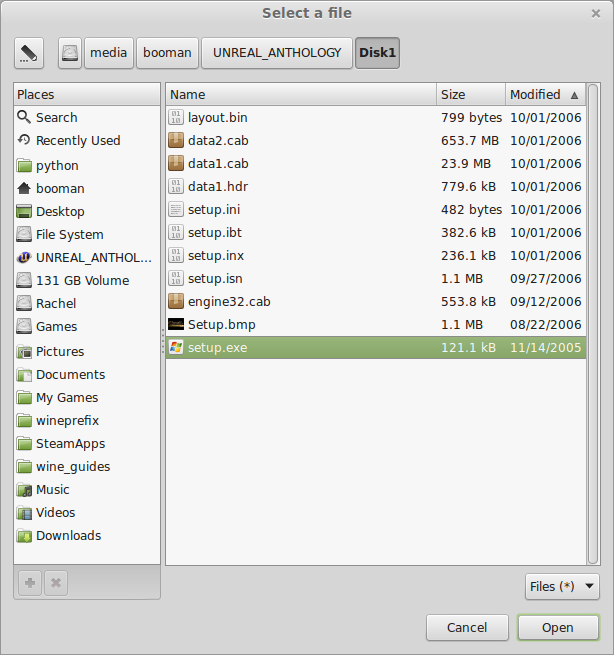Screen dimensions: 614x655
Task: Click the root disk icon in path bar
Action: 70,53
